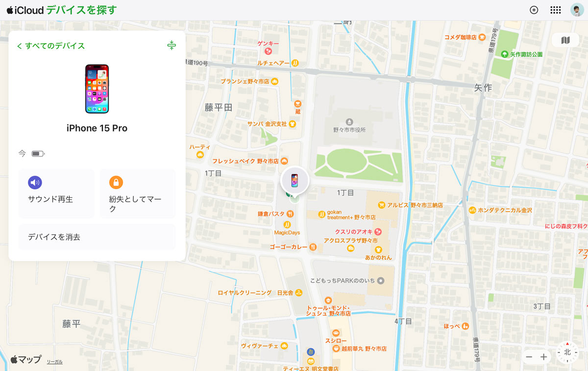Click the 矢作 district label
The image size is (588, 371).
483,88
